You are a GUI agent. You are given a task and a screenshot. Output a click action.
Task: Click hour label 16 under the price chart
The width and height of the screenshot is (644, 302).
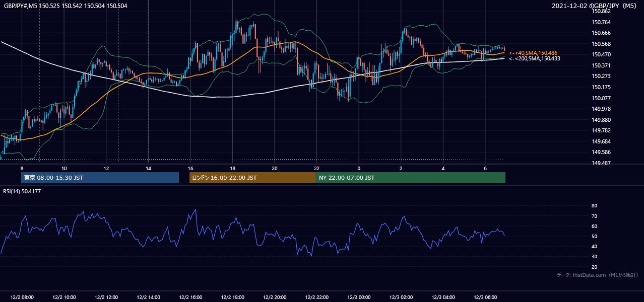190,168
